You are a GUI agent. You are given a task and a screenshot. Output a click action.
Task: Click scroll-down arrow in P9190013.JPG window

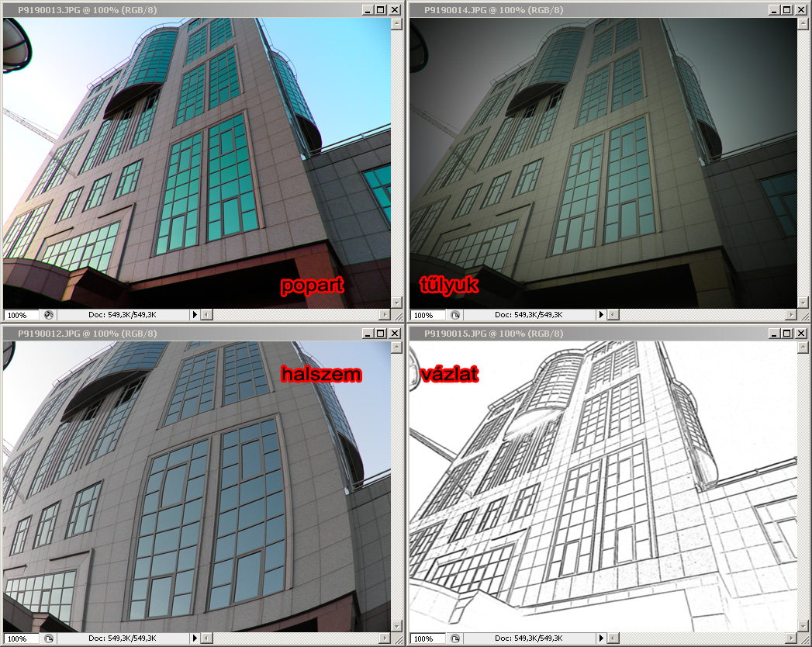(396, 303)
